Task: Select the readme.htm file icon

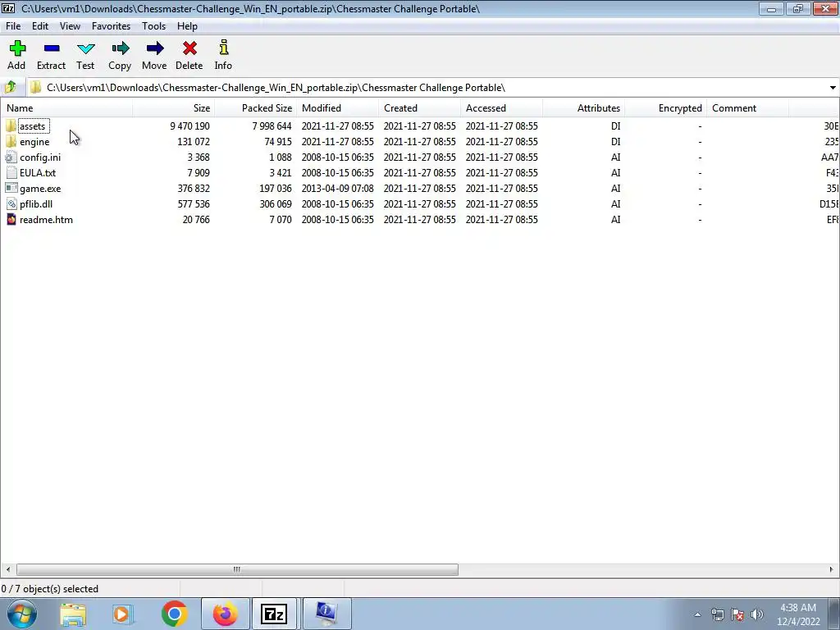Action: click(x=11, y=220)
